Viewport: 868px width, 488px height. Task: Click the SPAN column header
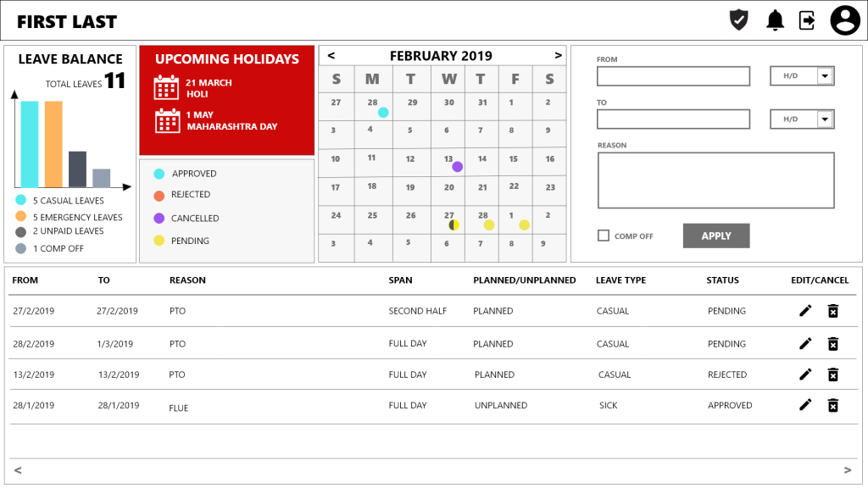coord(400,280)
